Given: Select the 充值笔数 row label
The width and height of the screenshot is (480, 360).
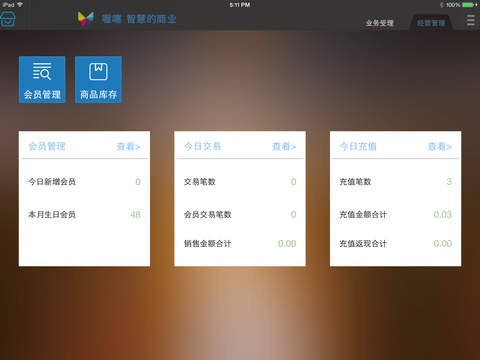Looking at the screenshot, I should point(355,182).
